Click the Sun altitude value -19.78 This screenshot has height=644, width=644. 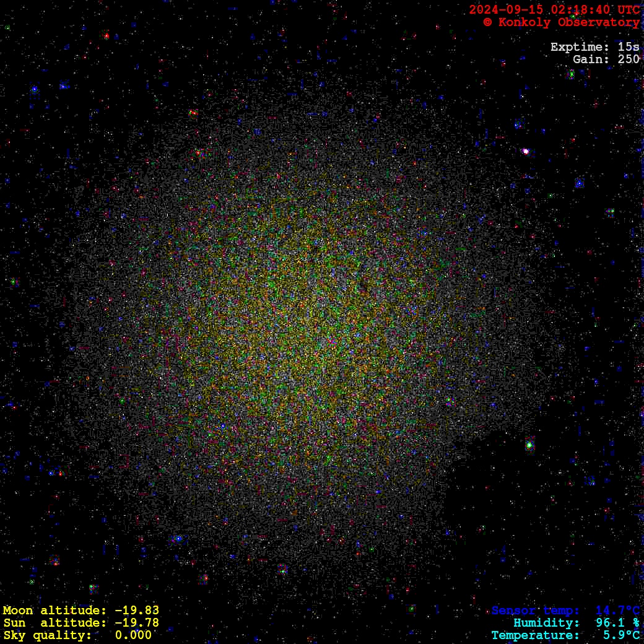[137, 623]
